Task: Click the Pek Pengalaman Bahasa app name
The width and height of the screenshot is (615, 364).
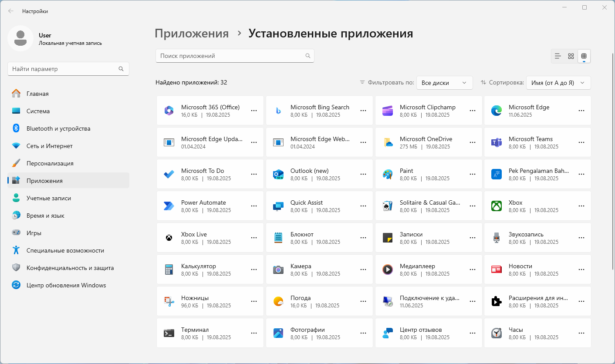Action: click(539, 171)
